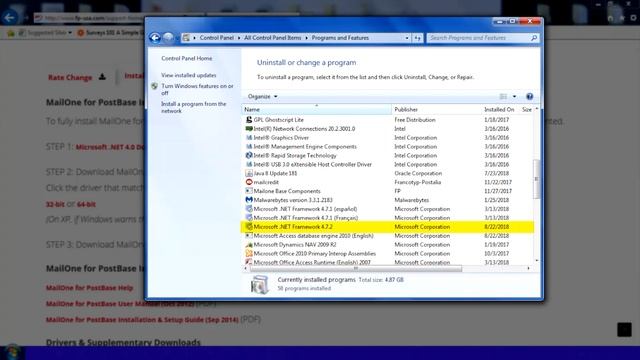Viewport: 640px width, 360px height.
Task: Open Install a program from the network
Action: [x=193, y=107]
